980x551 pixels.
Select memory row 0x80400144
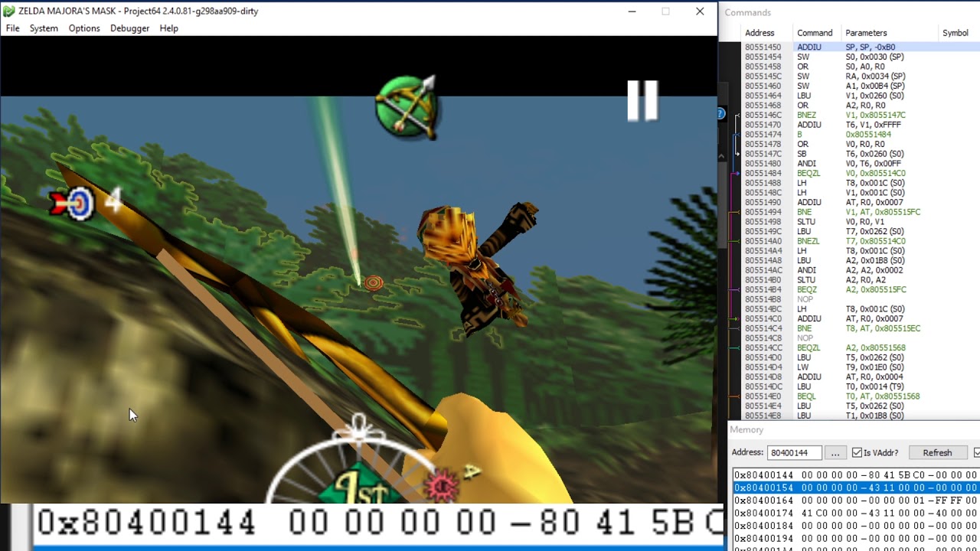856,475
